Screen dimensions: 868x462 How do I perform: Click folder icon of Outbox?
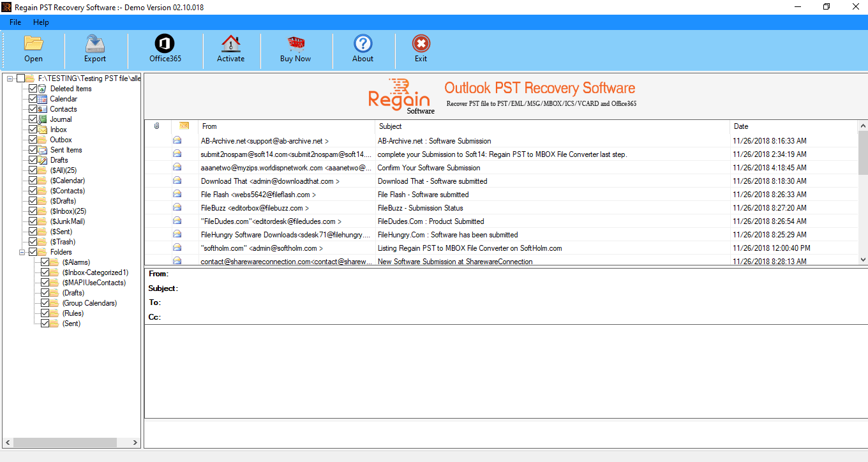click(43, 140)
